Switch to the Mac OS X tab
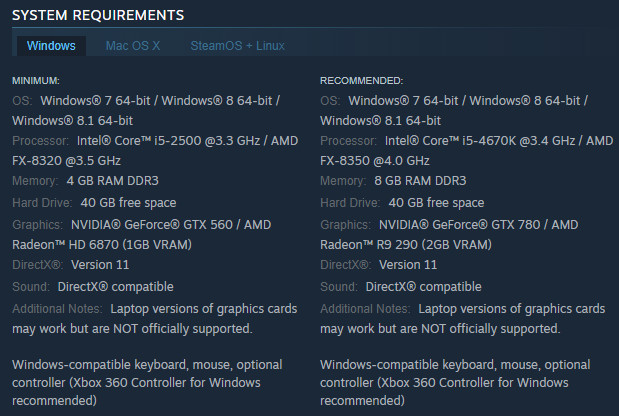The image size is (619, 416). click(133, 46)
